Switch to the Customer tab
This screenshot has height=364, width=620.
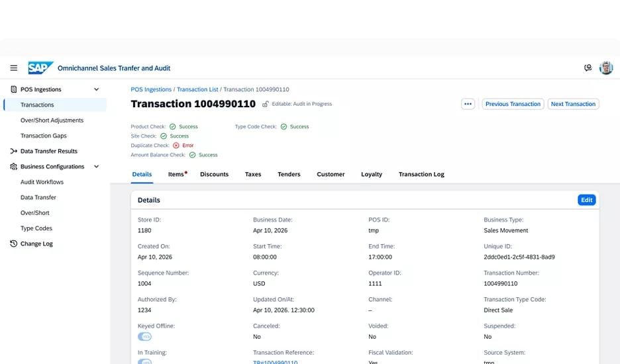pyautogui.click(x=331, y=174)
